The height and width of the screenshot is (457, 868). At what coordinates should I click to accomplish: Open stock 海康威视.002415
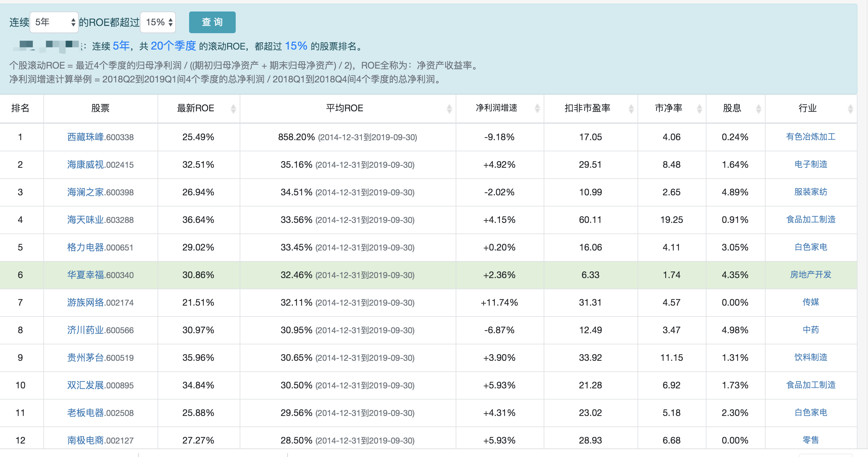[x=100, y=164]
